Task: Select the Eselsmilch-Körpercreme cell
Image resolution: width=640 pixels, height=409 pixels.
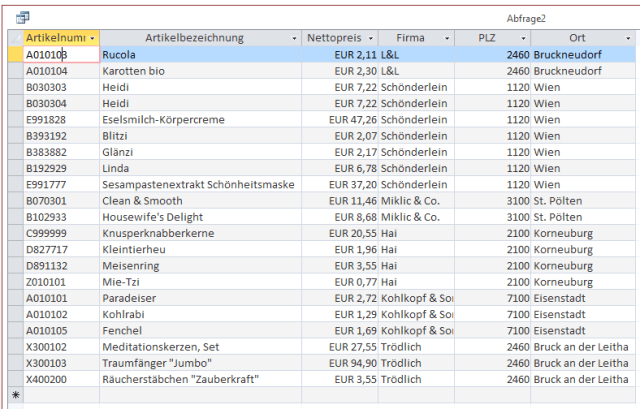Action: [x=200, y=119]
